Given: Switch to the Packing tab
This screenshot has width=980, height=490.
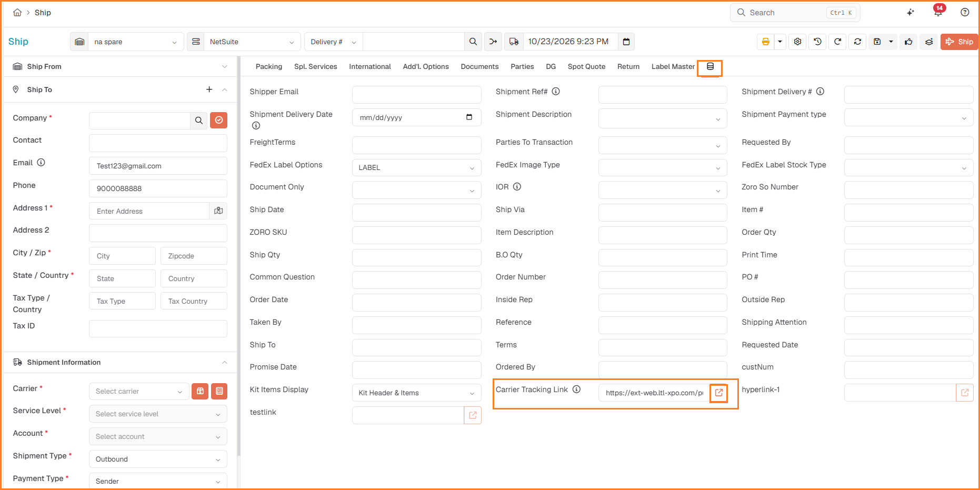Looking at the screenshot, I should point(269,67).
